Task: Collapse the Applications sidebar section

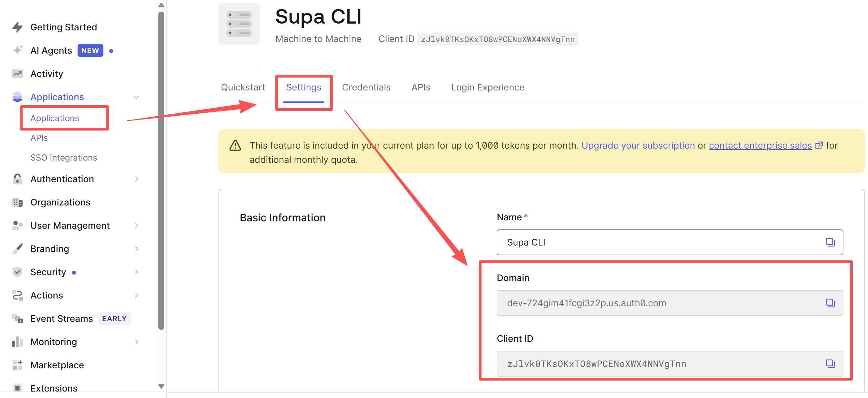Action: (x=136, y=97)
